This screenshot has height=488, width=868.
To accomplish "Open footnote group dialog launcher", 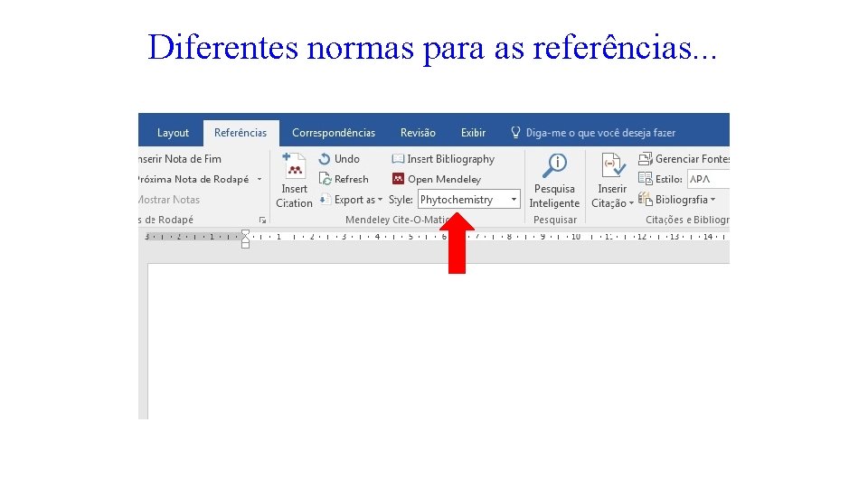I will [x=262, y=220].
